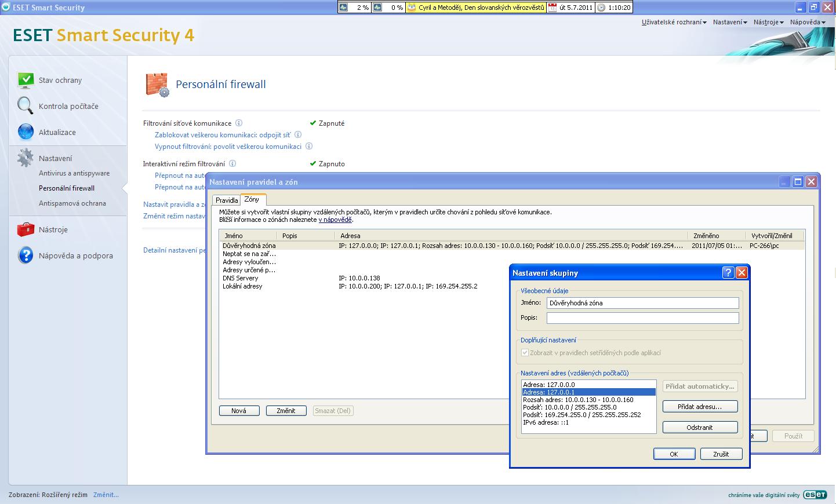Click the Nápověda a podpora question icon

[x=26, y=255]
